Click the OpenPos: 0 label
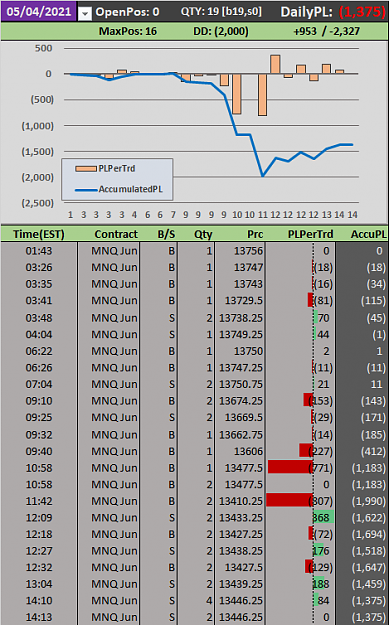 coord(127,12)
